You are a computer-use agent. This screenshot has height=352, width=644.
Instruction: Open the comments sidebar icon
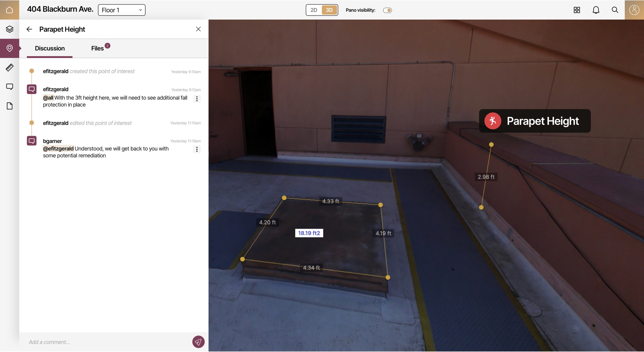(x=9, y=87)
